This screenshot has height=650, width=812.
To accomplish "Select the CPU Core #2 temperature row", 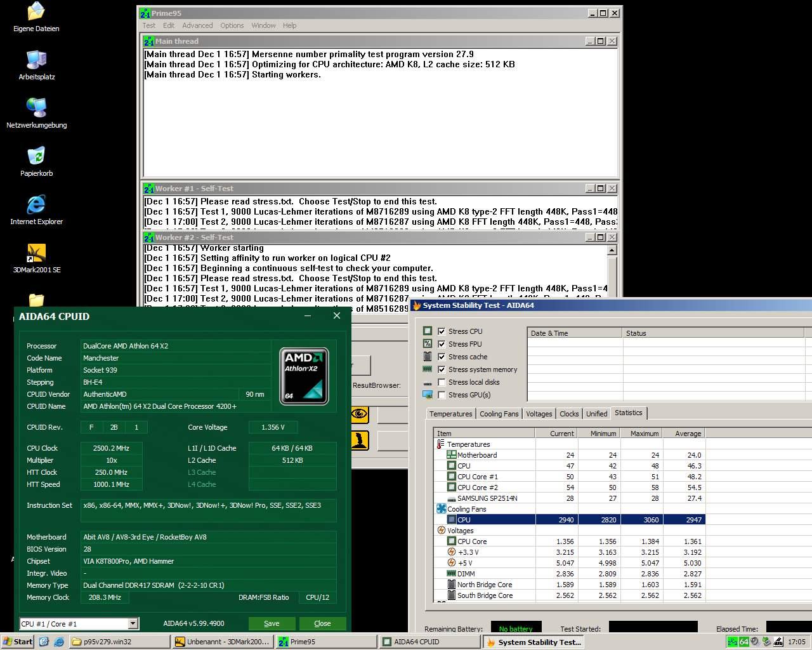I will pos(569,487).
